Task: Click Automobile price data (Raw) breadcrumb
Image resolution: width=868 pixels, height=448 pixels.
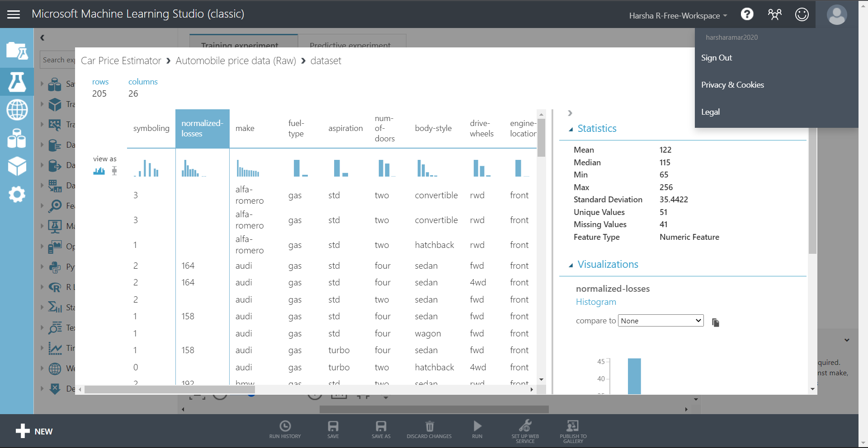Action: [236, 61]
